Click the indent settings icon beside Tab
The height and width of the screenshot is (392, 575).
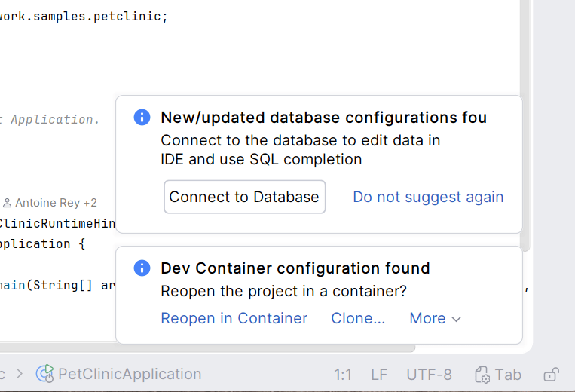[482, 375]
